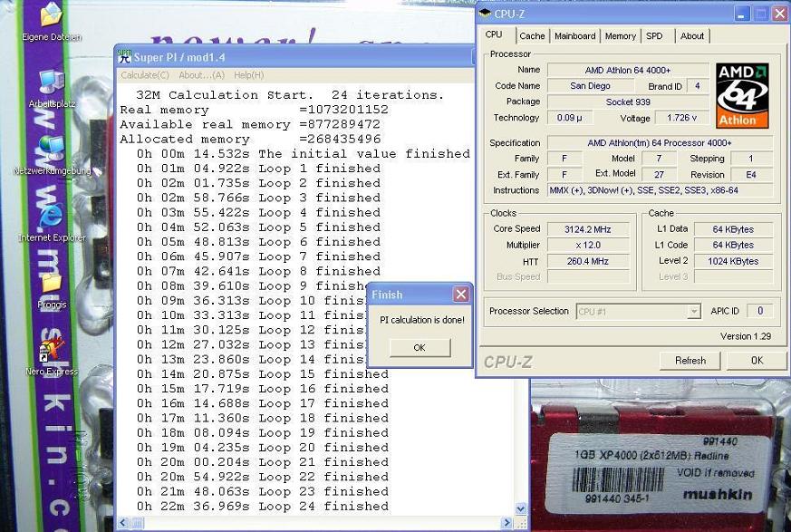Open the Calculate(C) menu in Super PI
791x532 pixels.
tap(145, 75)
